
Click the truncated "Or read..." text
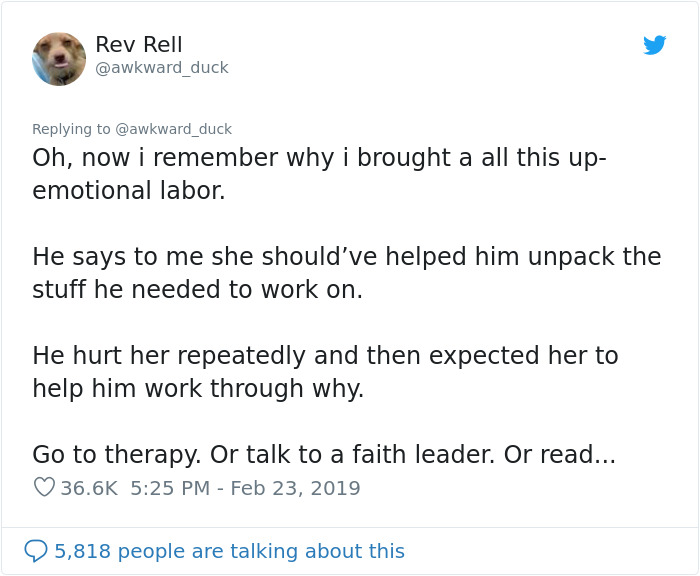(x=559, y=454)
